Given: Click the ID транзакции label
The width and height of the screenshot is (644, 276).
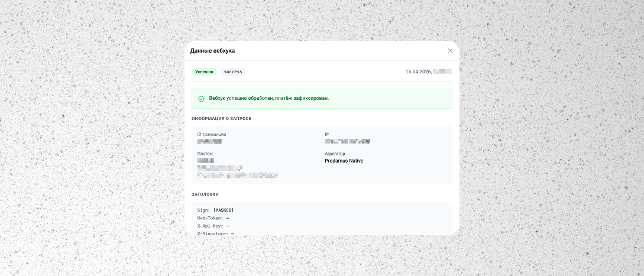Looking at the screenshot, I should 212,134.
